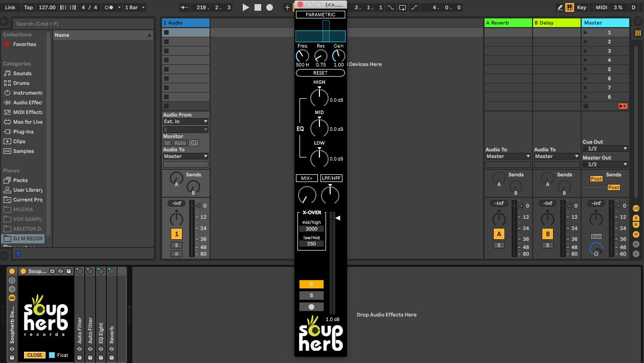The image size is (644, 363).
Task: Click the CLOSE button in Soupherb device
Action: pos(35,355)
